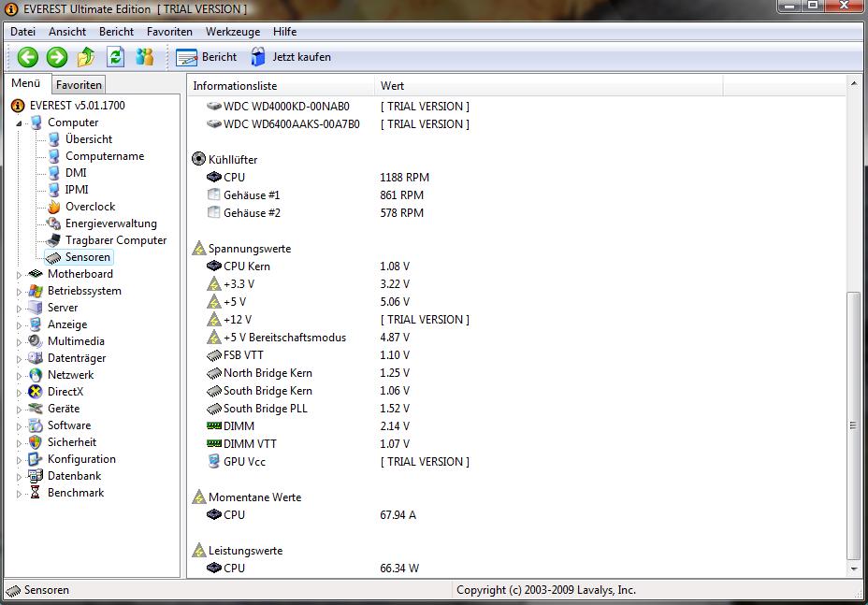The height and width of the screenshot is (605, 868).
Task: Click the scrollbar up arrow
Action: [x=853, y=83]
